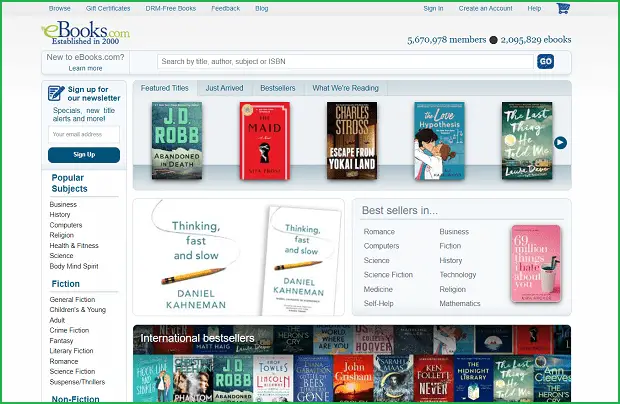This screenshot has height=404, width=620.
Task: Open Crime Fiction category
Action: coord(69,330)
